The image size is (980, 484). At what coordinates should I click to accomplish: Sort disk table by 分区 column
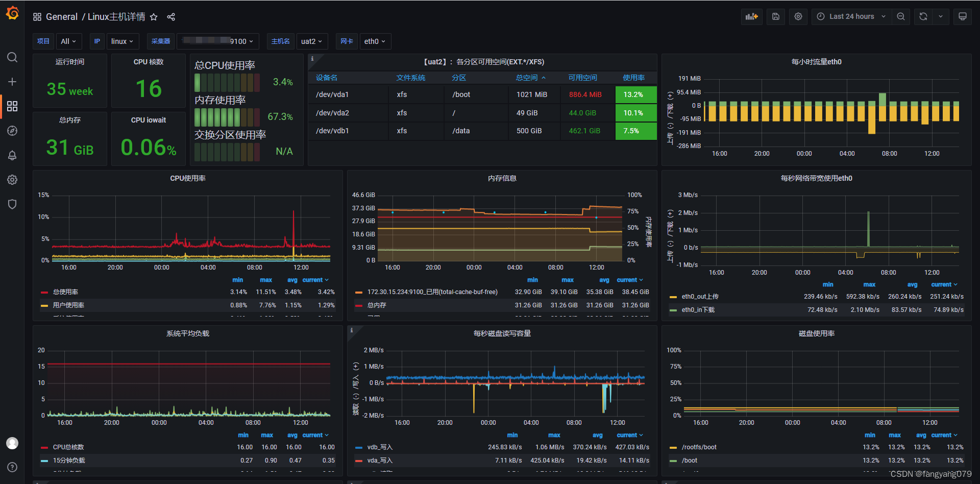click(459, 78)
